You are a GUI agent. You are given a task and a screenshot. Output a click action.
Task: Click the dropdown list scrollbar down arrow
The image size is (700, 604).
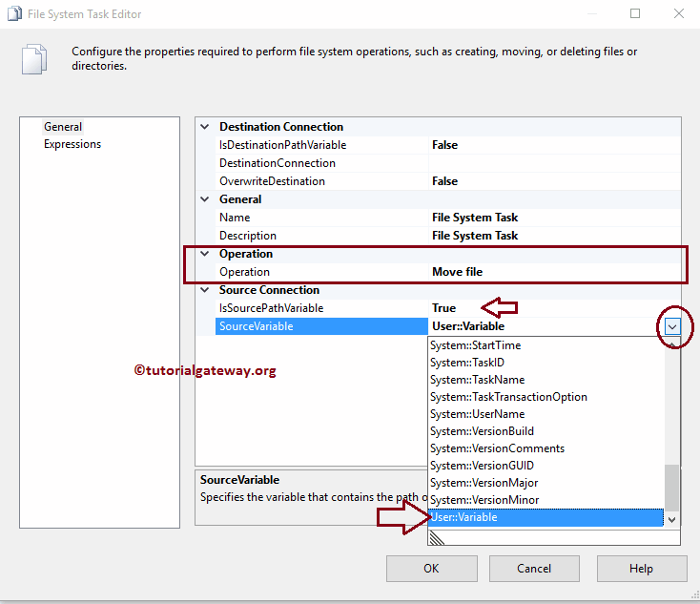[x=672, y=520]
